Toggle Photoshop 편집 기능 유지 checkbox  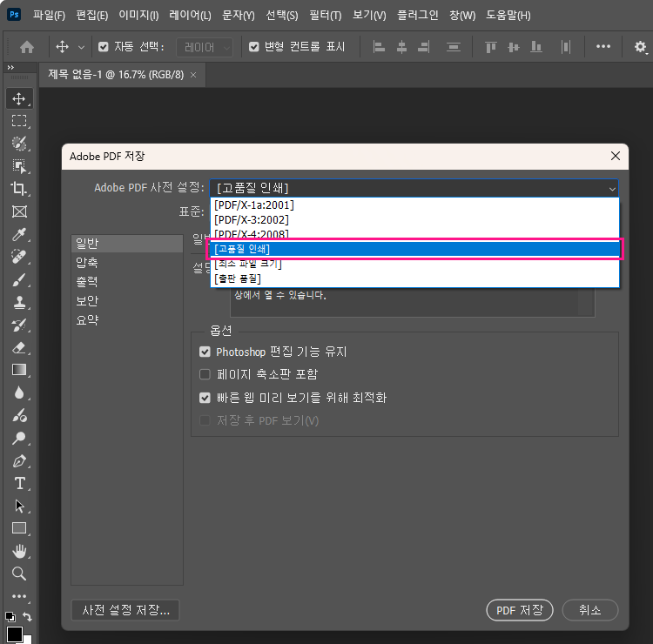(205, 352)
